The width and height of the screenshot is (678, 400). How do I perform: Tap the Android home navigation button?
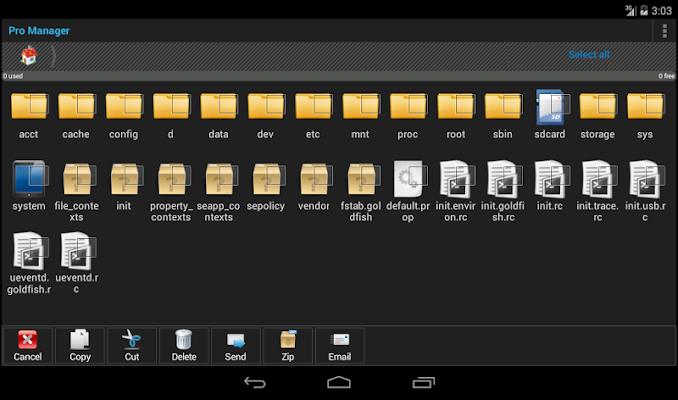point(339,382)
